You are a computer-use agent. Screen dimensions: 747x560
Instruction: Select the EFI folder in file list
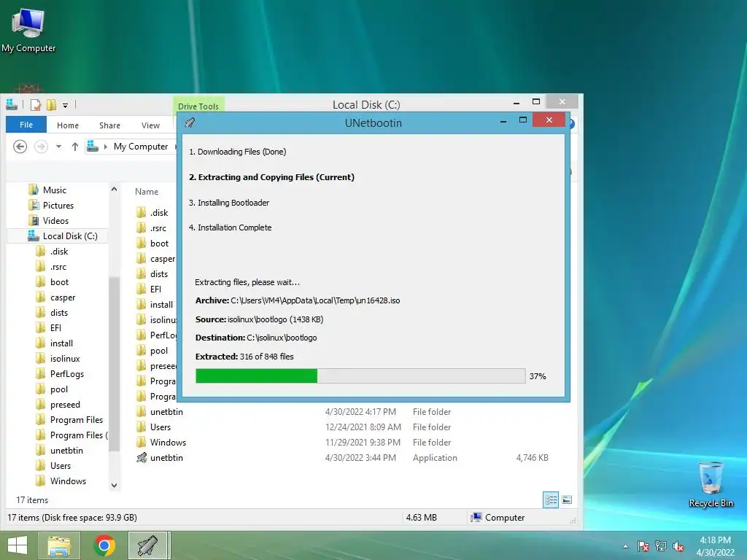[155, 289]
